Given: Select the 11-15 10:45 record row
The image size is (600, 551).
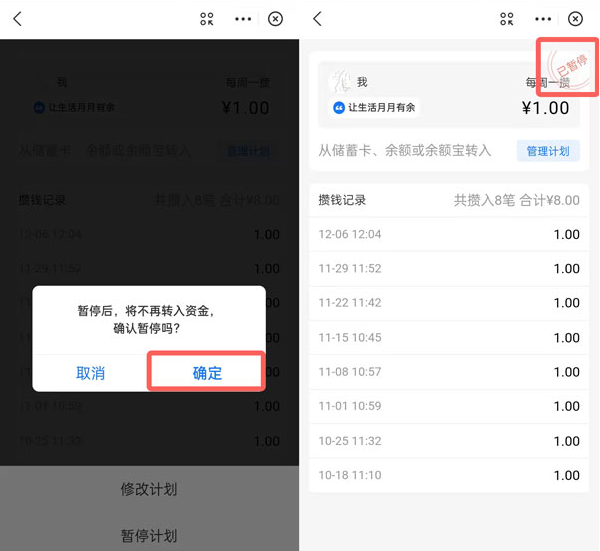Looking at the screenshot, I should click(x=448, y=337).
